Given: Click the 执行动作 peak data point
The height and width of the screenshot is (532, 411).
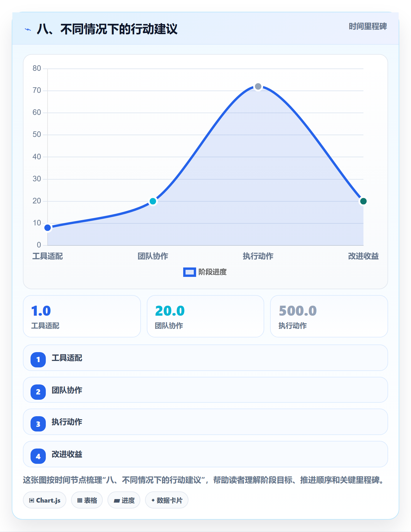Looking at the screenshot, I should click(x=258, y=86).
